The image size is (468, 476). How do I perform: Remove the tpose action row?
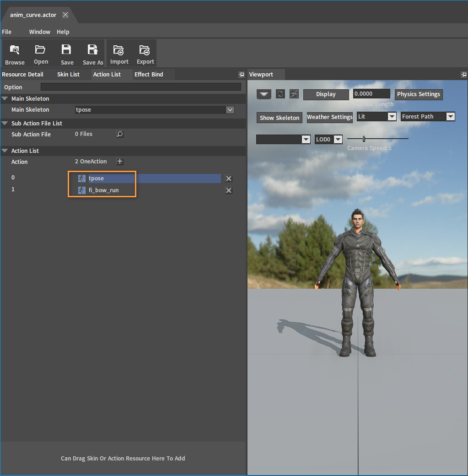(x=229, y=178)
